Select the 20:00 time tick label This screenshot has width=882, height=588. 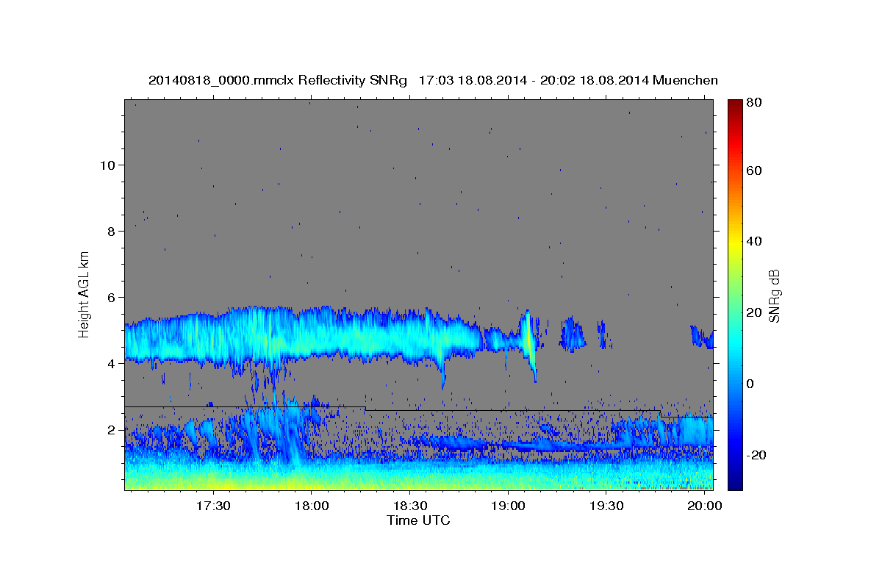click(706, 506)
